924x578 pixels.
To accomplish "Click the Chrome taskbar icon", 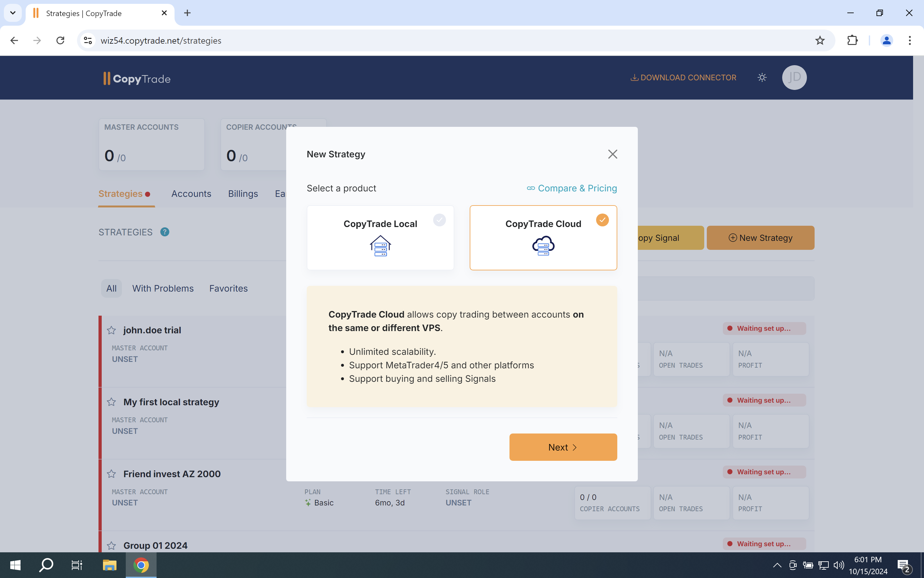I will click(x=141, y=565).
